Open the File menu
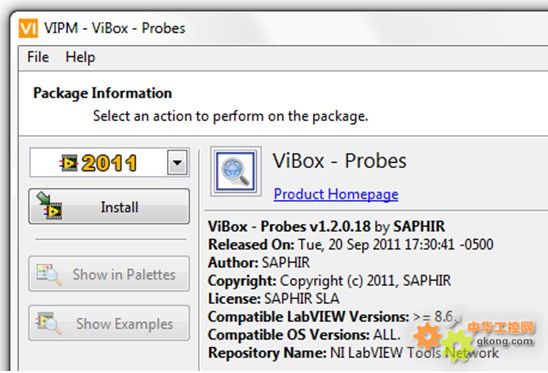Viewport: 548px width, 373px height. (x=38, y=57)
